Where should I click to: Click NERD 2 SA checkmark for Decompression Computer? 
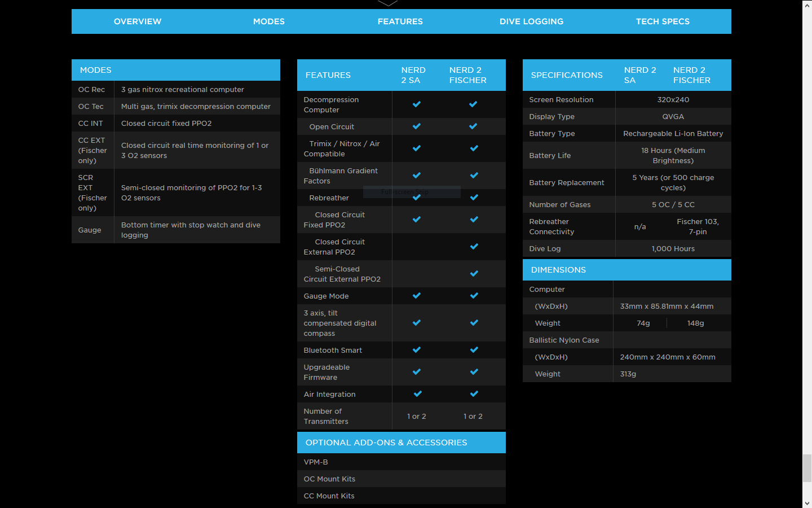(417, 104)
